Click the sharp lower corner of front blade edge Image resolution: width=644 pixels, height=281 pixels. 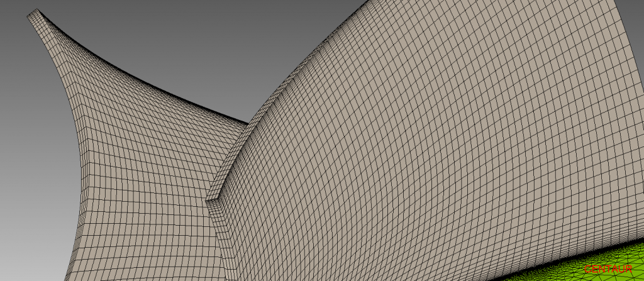(x=207, y=201)
